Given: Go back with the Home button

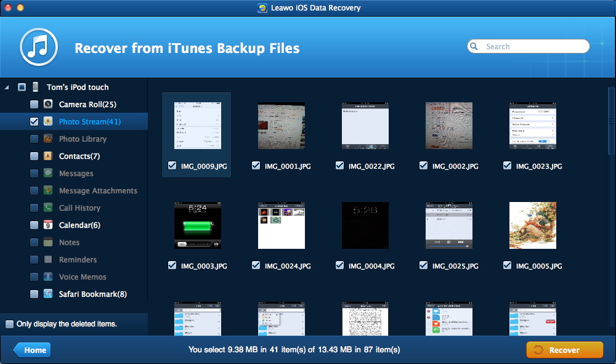Looking at the screenshot, I should coord(33,350).
